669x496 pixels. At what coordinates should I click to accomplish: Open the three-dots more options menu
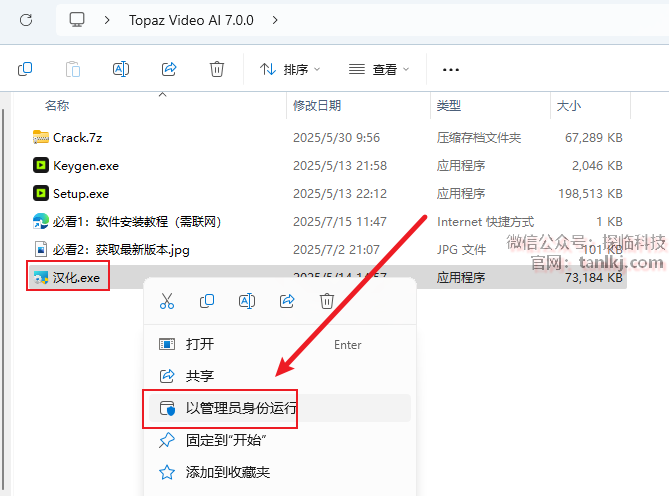pyautogui.click(x=450, y=69)
